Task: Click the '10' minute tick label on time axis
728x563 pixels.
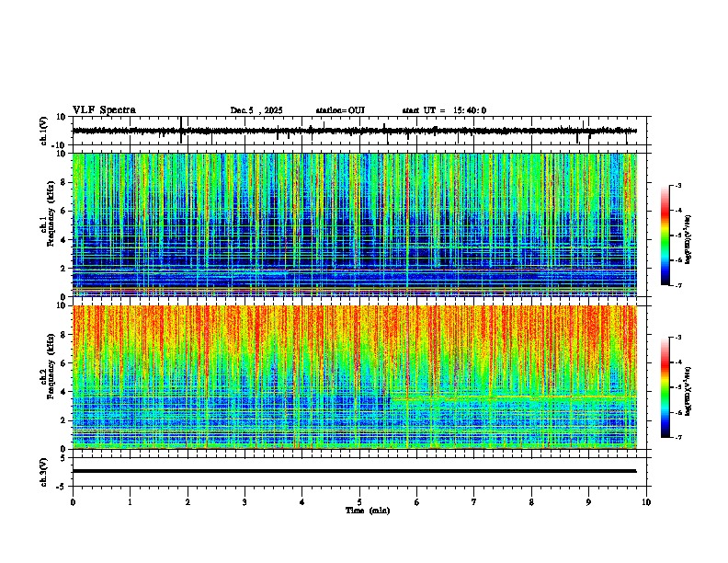Action: click(646, 502)
